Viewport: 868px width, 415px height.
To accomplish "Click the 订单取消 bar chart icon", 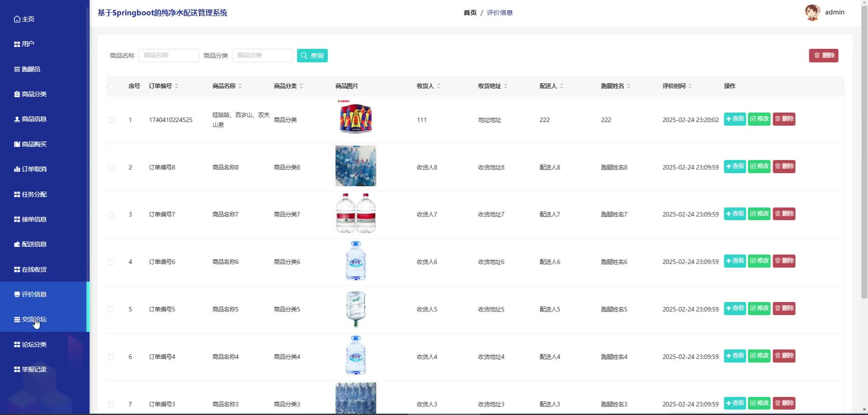I will (17, 169).
